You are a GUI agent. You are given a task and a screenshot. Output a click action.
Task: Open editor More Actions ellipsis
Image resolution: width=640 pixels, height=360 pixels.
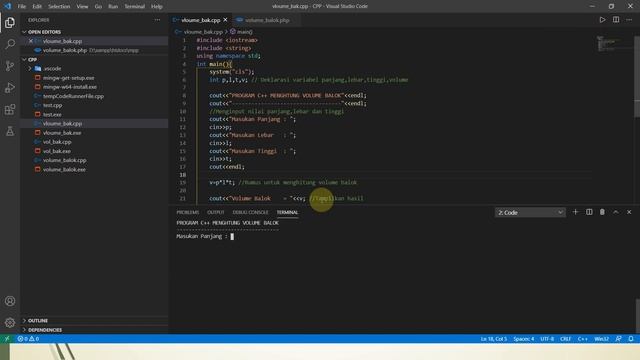(629, 20)
